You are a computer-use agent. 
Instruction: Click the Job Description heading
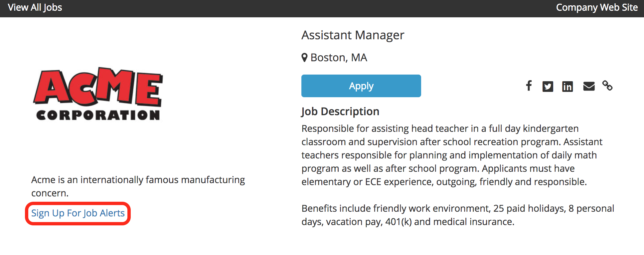(x=340, y=111)
